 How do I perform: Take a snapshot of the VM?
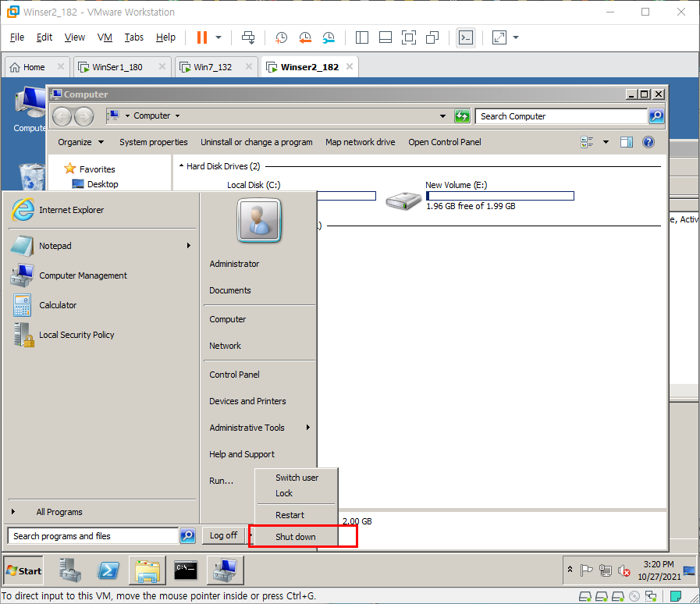click(x=281, y=37)
